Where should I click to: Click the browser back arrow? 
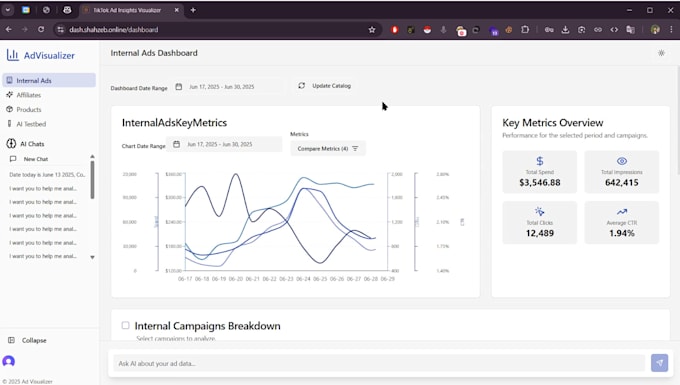(x=9, y=29)
